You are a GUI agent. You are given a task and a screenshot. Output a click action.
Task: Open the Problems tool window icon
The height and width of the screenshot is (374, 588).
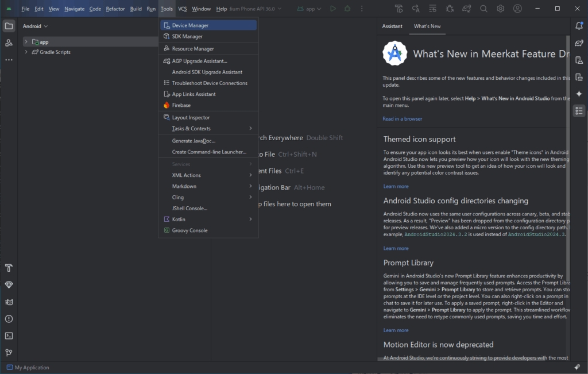point(9,319)
